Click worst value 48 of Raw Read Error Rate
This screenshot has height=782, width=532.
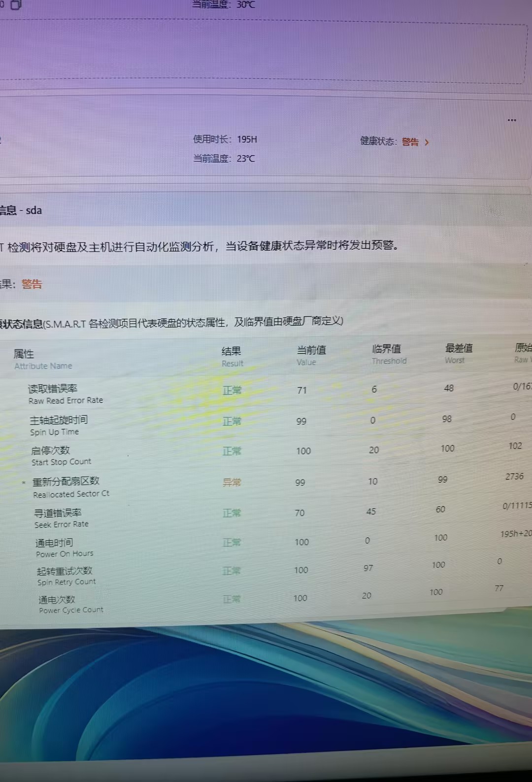[449, 388]
